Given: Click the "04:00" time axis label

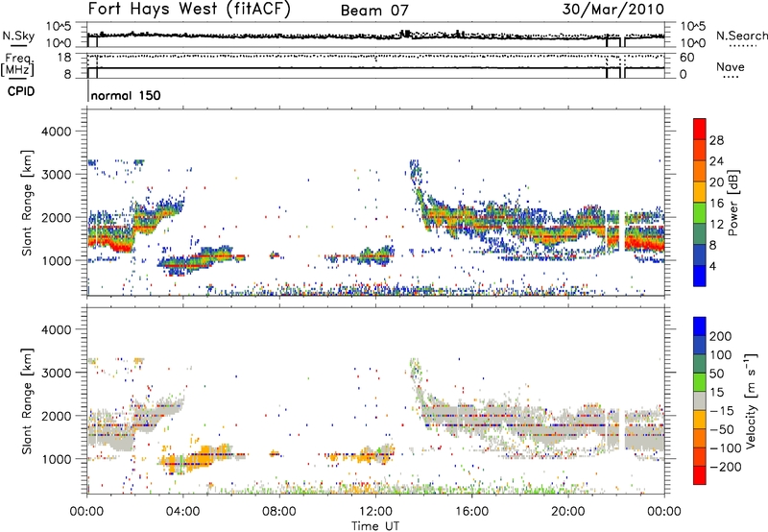Looking at the screenshot, I should click(x=182, y=512).
